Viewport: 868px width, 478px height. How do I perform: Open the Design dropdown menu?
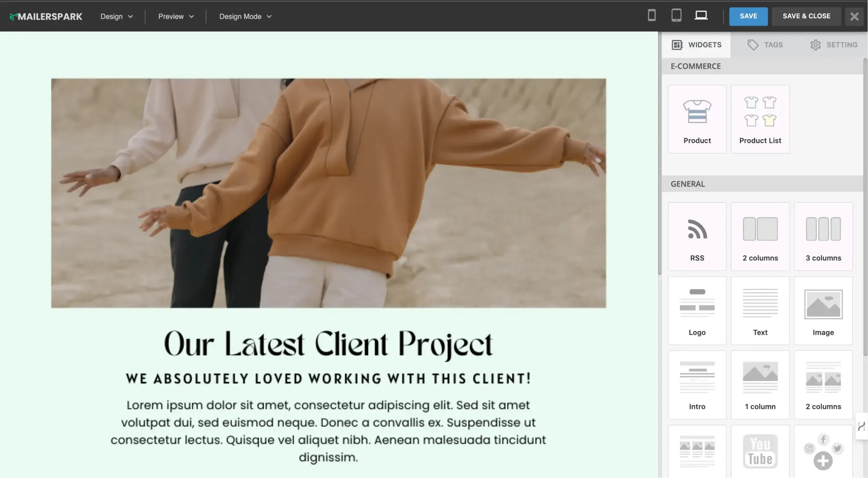(x=117, y=16)
